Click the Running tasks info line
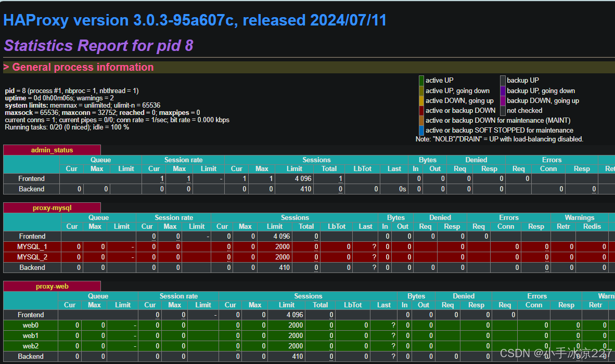Screen dimensions: 615x364 [x=67, y=127]
